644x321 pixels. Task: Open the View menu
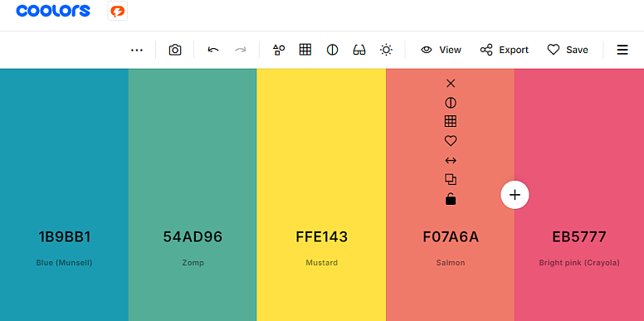(442, 50)
